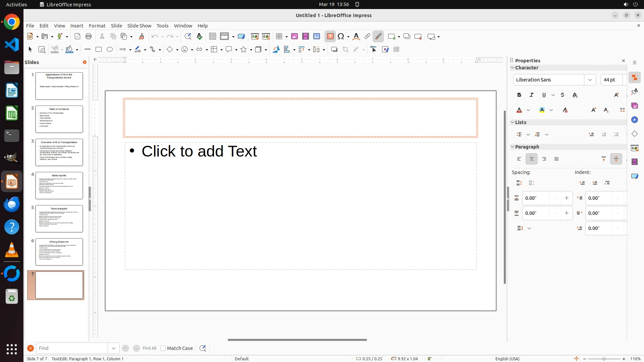Click the Insert Table toolbar icon
Image resolution: width=644 pixels, height=362 pixels.
pyautogui.click(x=279, y=37)
